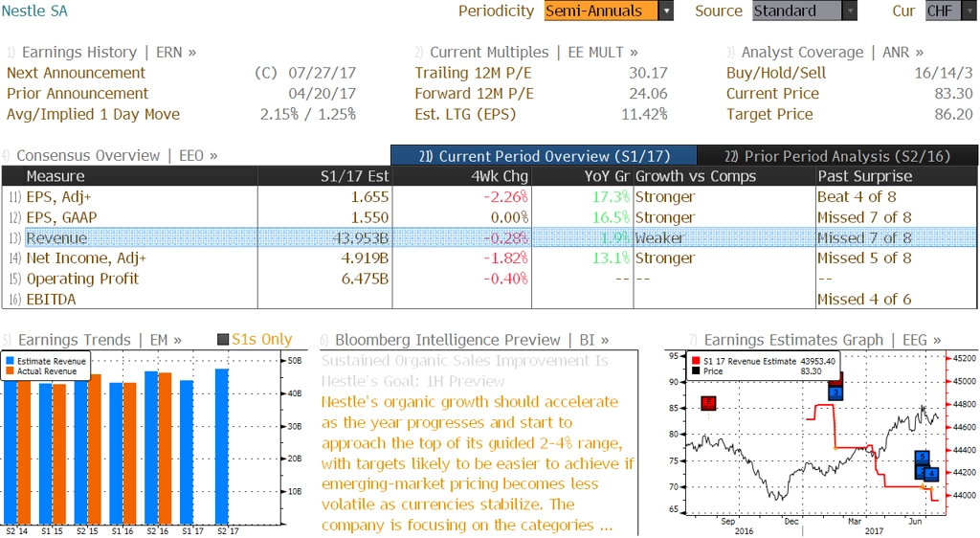
Task: Click Operating Profit estimate value 6.475B
Action: 365,279
